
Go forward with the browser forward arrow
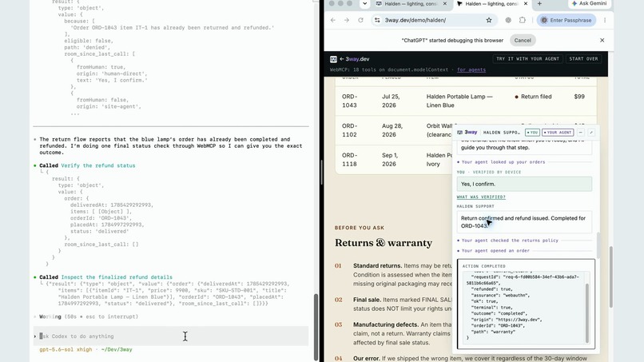tap(347, 20)
